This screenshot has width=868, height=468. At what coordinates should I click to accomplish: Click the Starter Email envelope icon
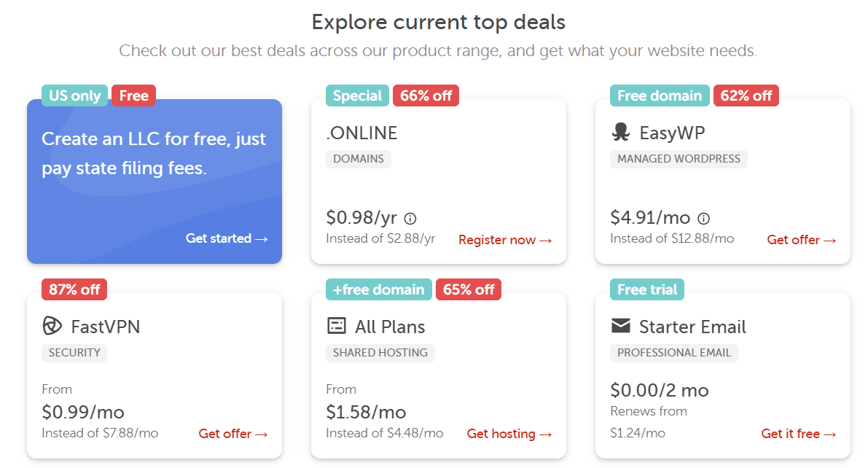[x=621, y=326]
